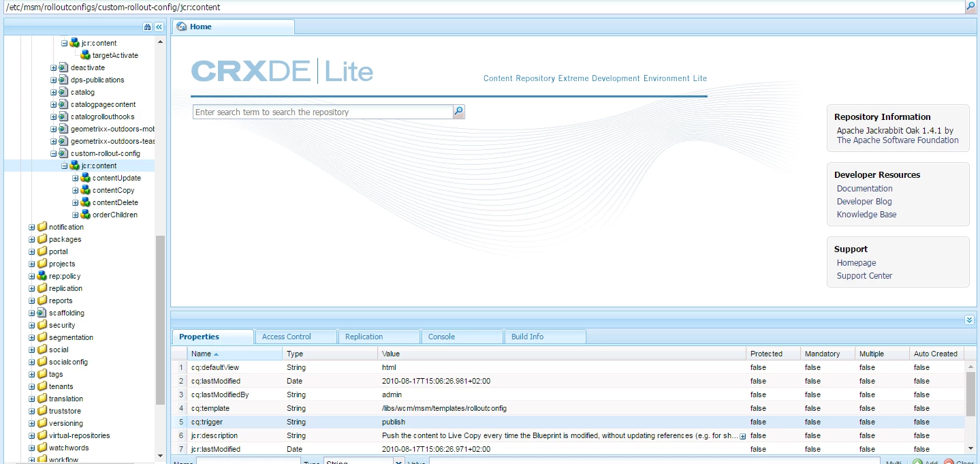Switch to the Replication tab
980x464 pixels.
point(379,337)
